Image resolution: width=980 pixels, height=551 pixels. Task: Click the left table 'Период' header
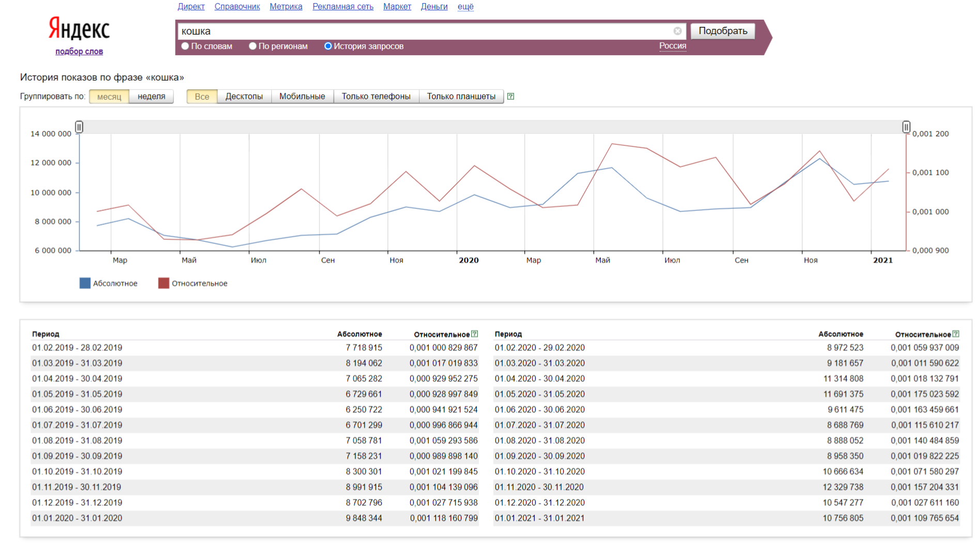pyautogui.click(x=45, y=334)
